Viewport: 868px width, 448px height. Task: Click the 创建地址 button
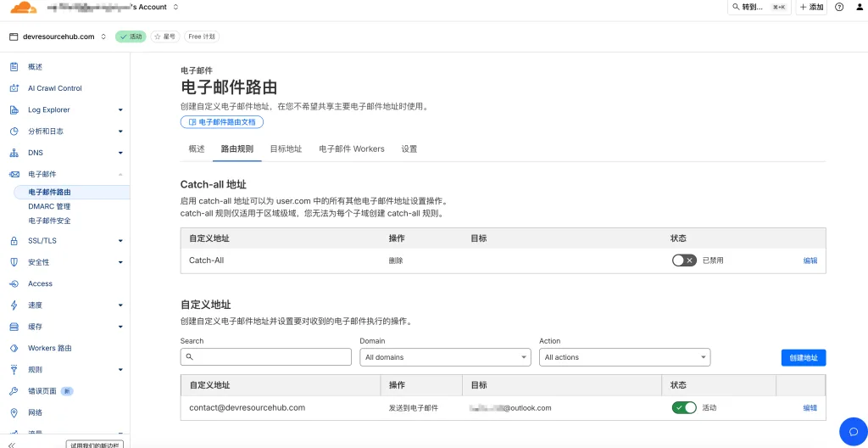coord(803,358)
